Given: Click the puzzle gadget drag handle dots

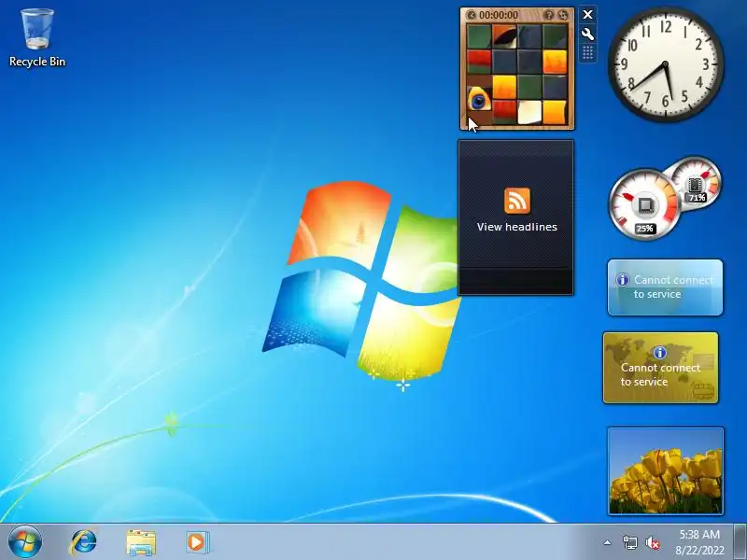Looking at the screenshot, I should 588,52.
